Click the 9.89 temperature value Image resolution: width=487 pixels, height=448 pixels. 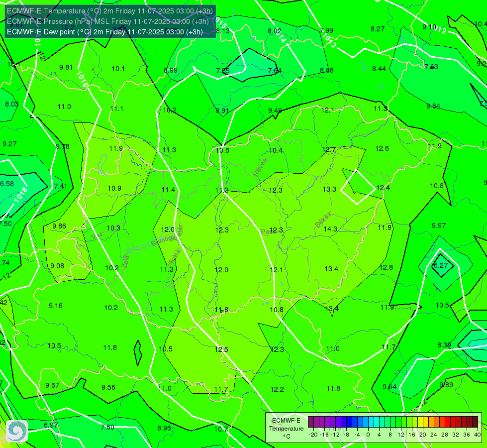[446, 385]
